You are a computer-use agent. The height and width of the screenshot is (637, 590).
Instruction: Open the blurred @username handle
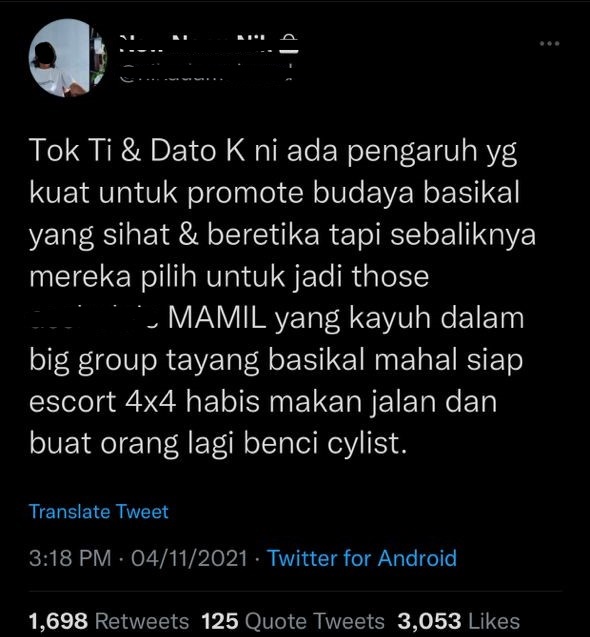206,72
